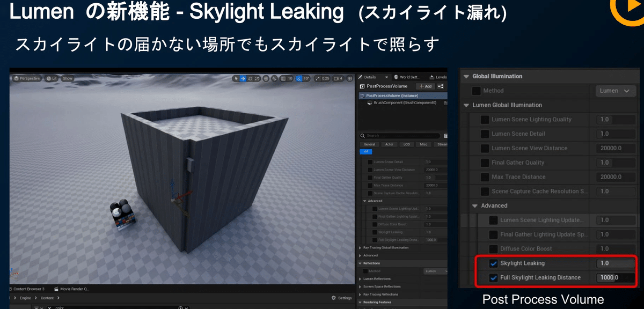This screenshot has width=644, height=309.
Task: Click the blueprint/script icon next to Add
Action: (x=441, y=86)
